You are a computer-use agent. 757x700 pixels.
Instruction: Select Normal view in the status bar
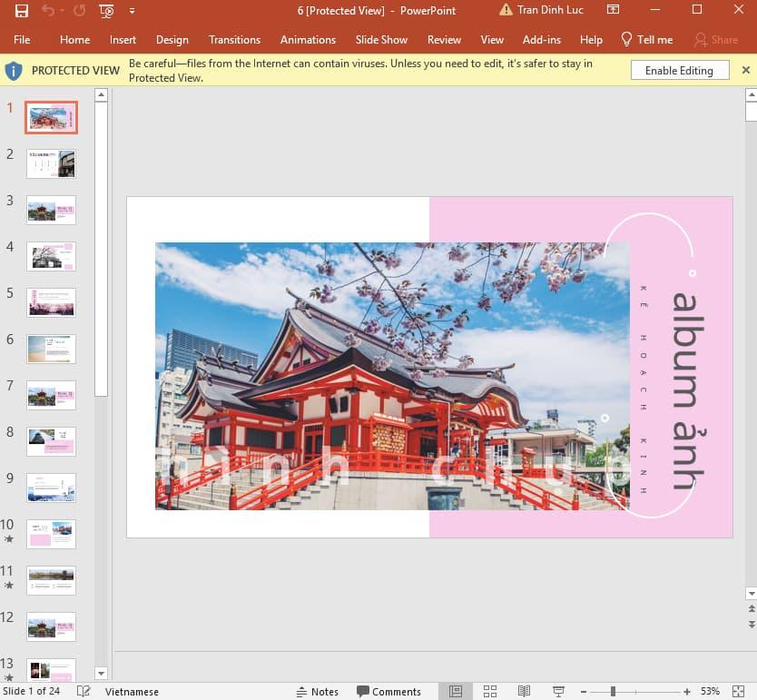pos(456,692)
